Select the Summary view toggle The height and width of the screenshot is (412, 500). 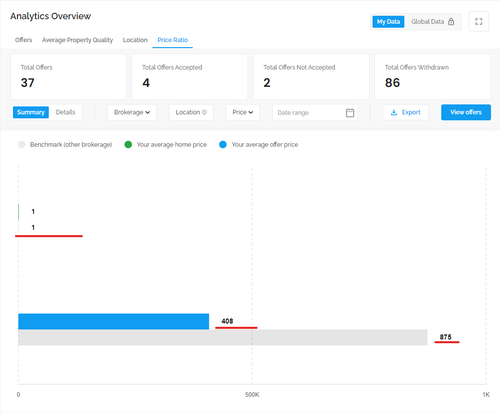(x=31, y=112)
